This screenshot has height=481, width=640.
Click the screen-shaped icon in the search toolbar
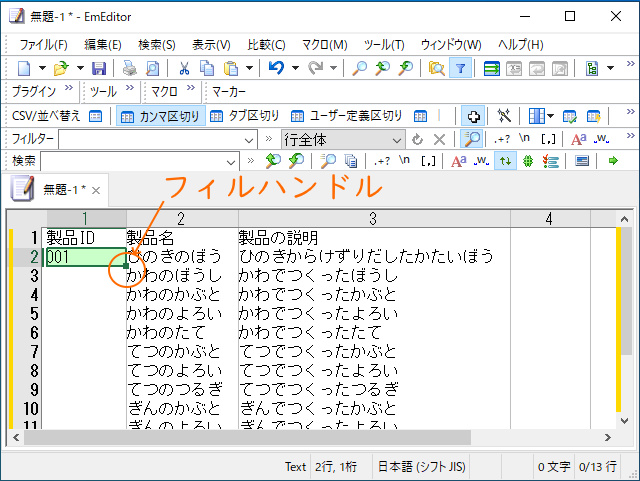point(582,161)
